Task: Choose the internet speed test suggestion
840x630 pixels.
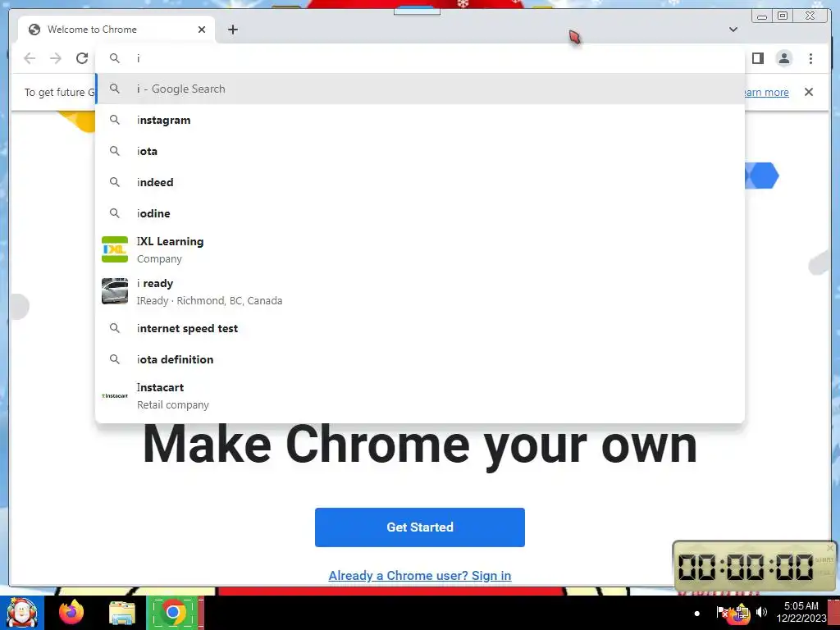Action: coord(420,328)
